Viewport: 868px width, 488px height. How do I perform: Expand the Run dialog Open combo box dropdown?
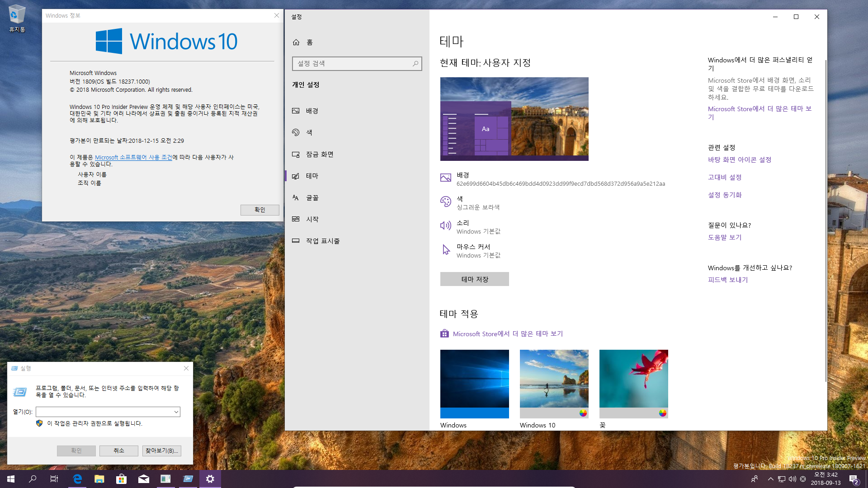tap(176, 412)
